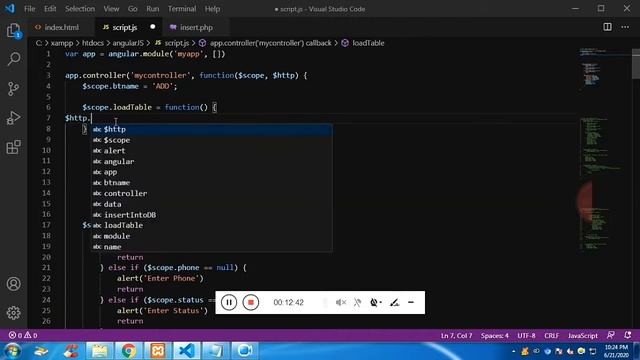Open the Extensions view
This screenshot has height=360, width=640.
(13, 147)
